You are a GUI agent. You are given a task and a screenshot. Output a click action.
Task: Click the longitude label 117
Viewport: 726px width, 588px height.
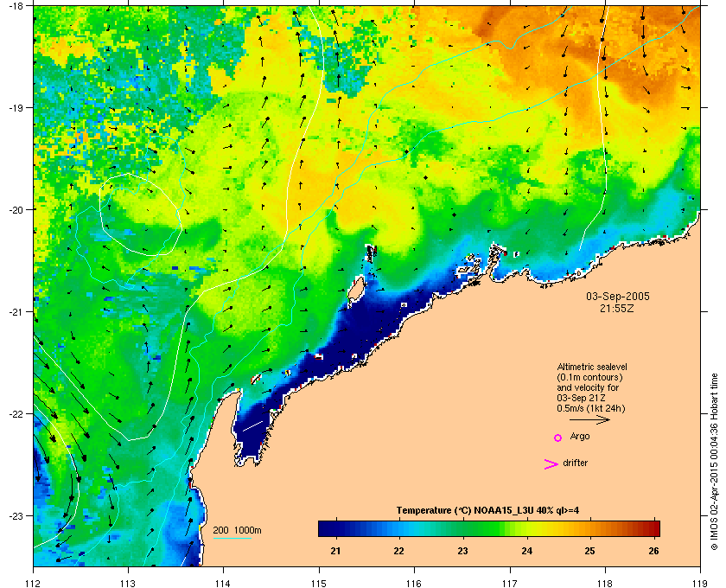pyautogui.click(x=510, y=583)
